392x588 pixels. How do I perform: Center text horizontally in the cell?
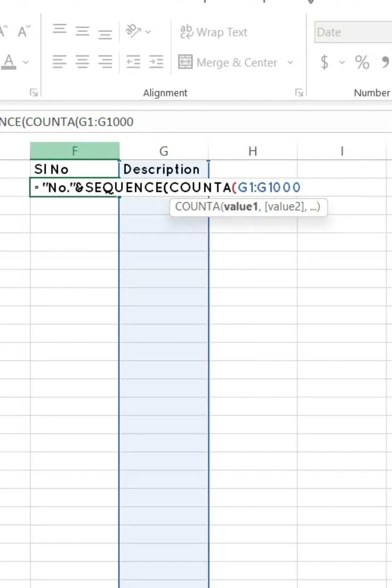(x=82, y=62)
